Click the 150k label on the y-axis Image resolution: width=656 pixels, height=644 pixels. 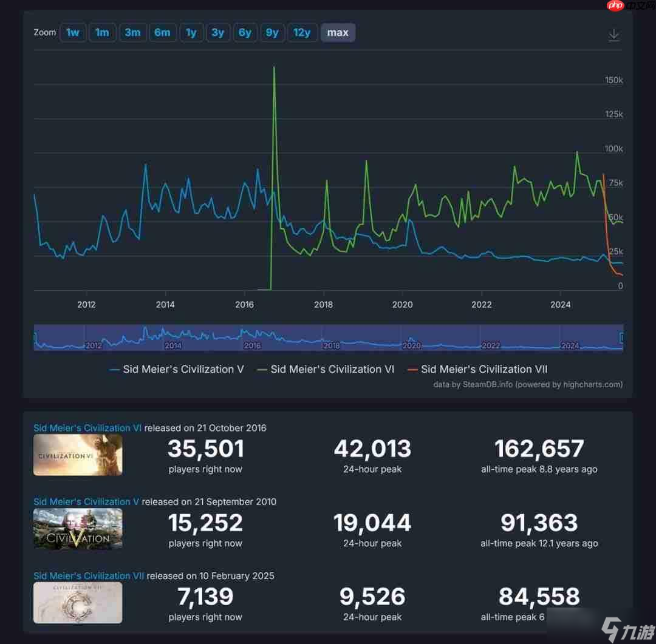pyautogui.click(x=613, y=80)
